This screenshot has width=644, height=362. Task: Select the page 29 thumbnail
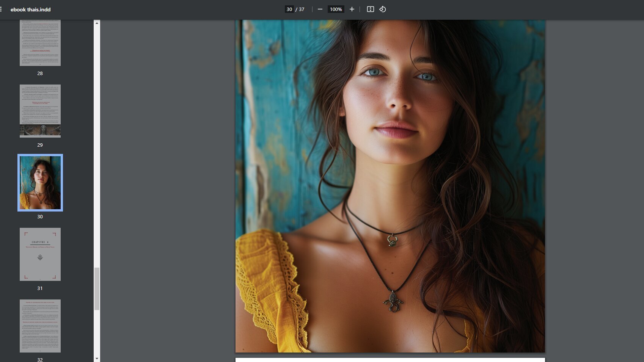tap(40, 111)
